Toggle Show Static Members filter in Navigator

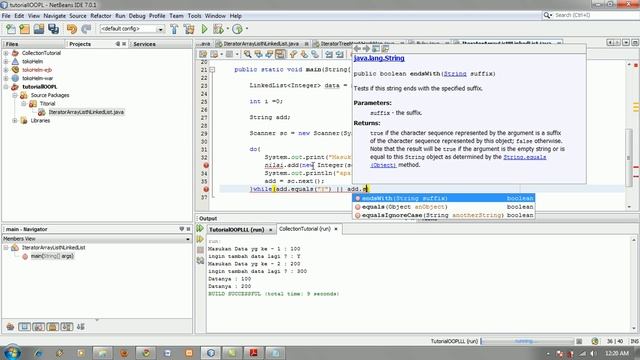click(38, 327)
